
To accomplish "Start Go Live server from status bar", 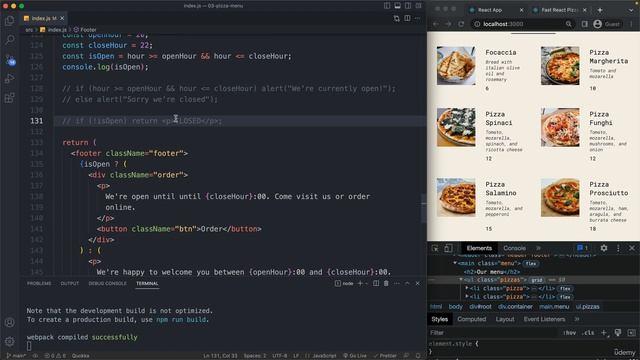I will point(355,356).
